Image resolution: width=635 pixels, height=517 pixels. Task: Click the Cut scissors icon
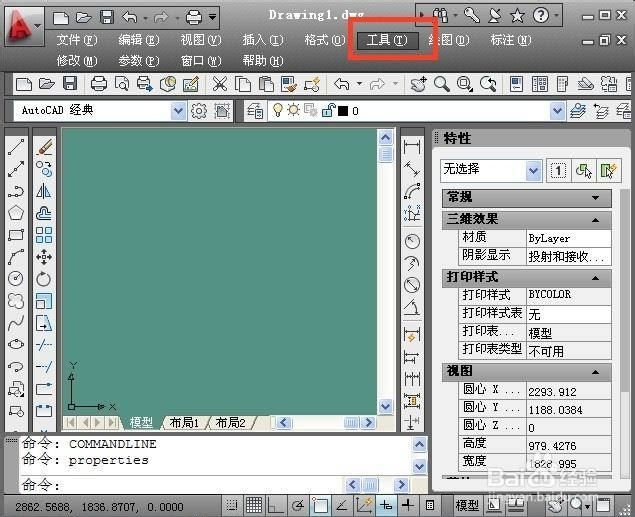click(x=219, y=84)
